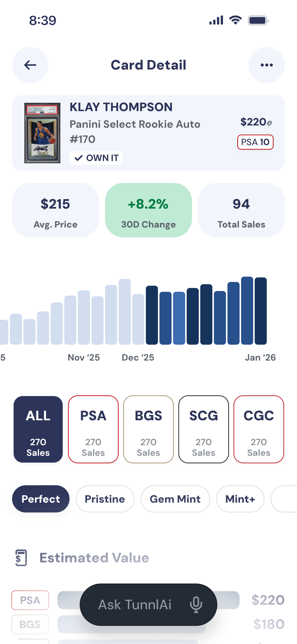Tap the +8.2% 30D Change card

tap(148, 210)
